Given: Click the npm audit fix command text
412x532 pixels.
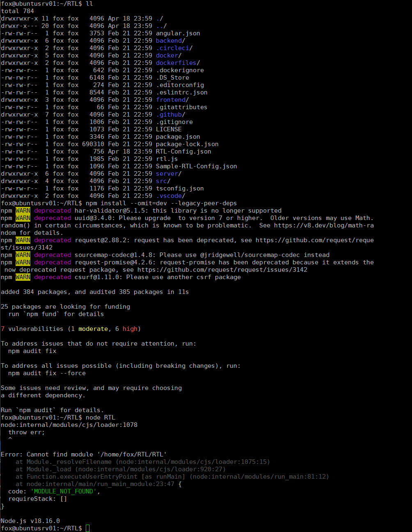Looking at the screenshot, I should (x=31, y=351).
